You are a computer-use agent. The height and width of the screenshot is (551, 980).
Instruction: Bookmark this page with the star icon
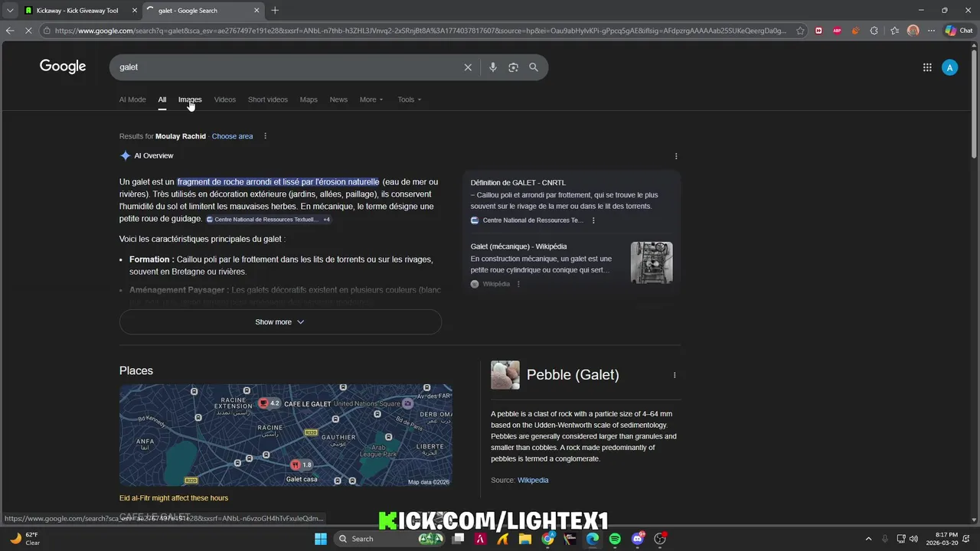pyautogui.click(x=800, y=31)
